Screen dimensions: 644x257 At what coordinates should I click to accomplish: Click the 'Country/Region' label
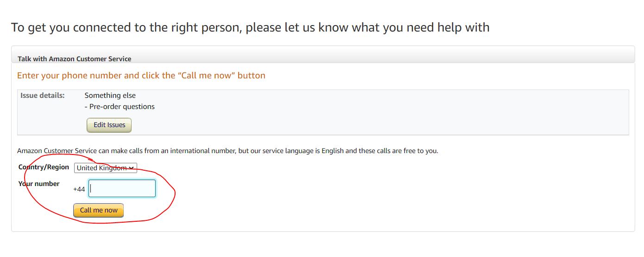pyautogui.click(x=44, y=167)
